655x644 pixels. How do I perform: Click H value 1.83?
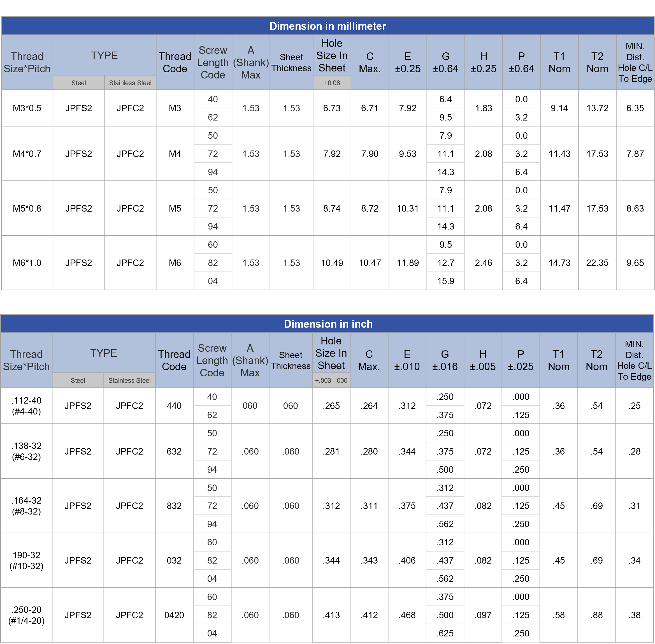pos(484,108)
